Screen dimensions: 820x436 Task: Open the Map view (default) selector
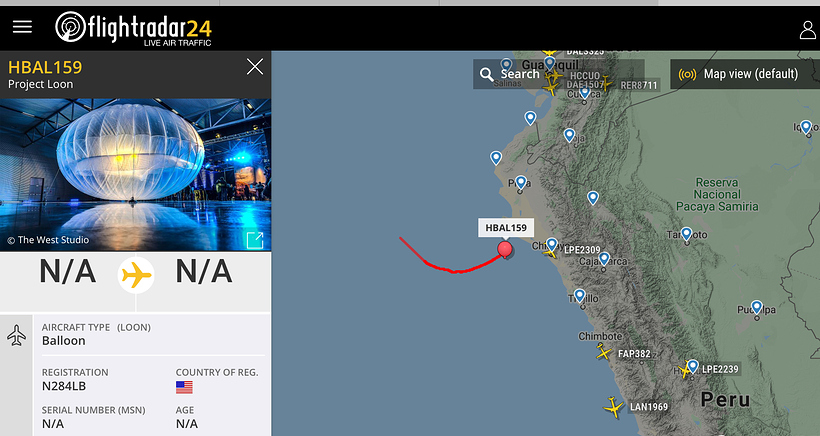[x=744, y=74]
